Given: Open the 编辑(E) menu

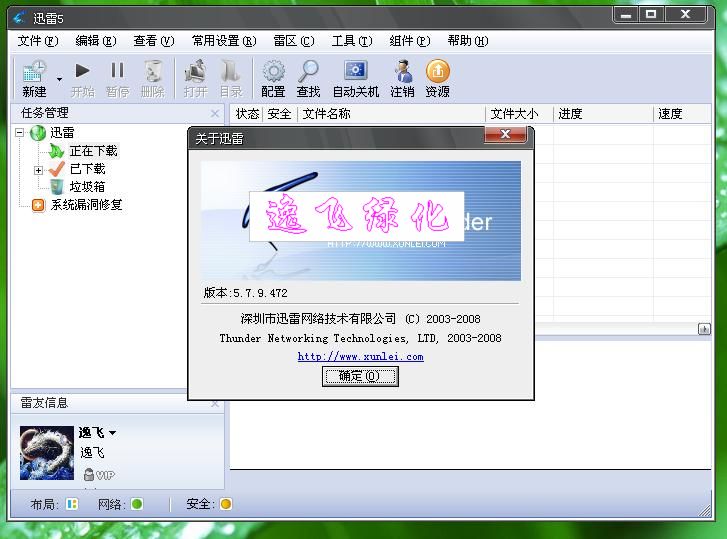Looking at the screenshot, I should click(96, 41).
